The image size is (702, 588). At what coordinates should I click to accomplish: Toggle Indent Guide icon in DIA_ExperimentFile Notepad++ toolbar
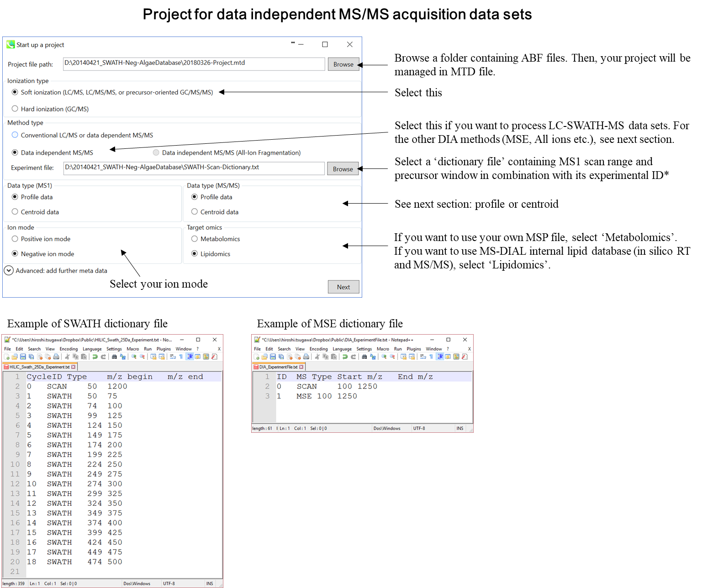[x=439, y=357]
